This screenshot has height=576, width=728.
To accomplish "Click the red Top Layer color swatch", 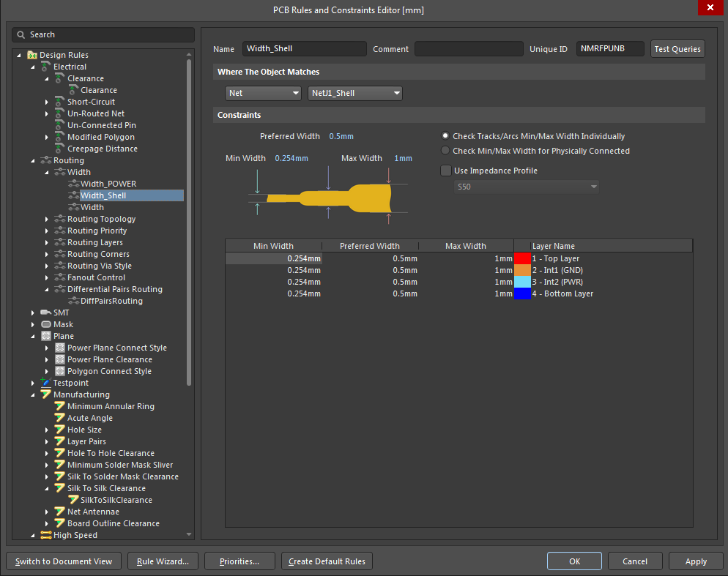I will (521, 258).
